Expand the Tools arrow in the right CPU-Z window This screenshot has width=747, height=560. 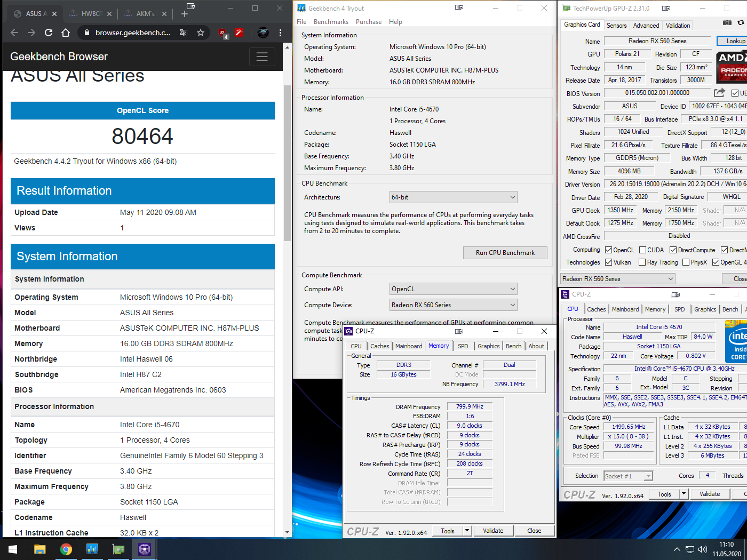(684, 494)
